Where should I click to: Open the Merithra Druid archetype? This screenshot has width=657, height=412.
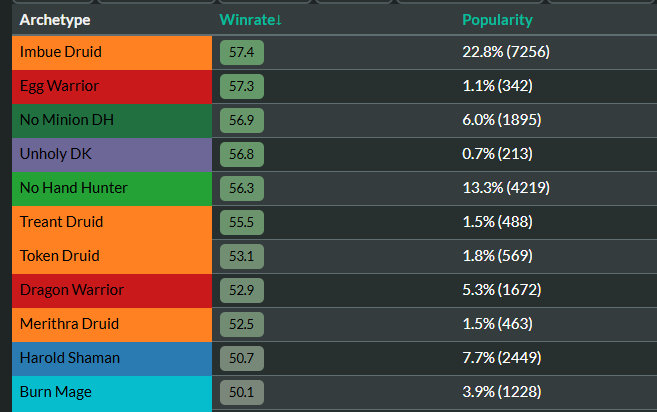pos(112,324)
